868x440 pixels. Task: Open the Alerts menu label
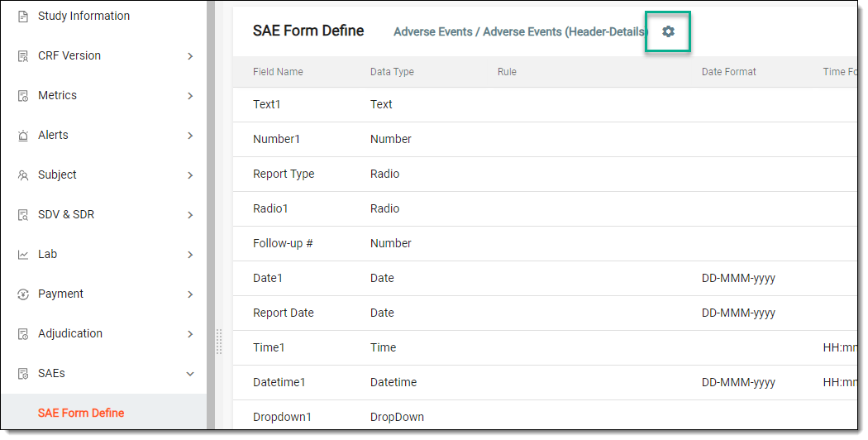pos(53,135)
